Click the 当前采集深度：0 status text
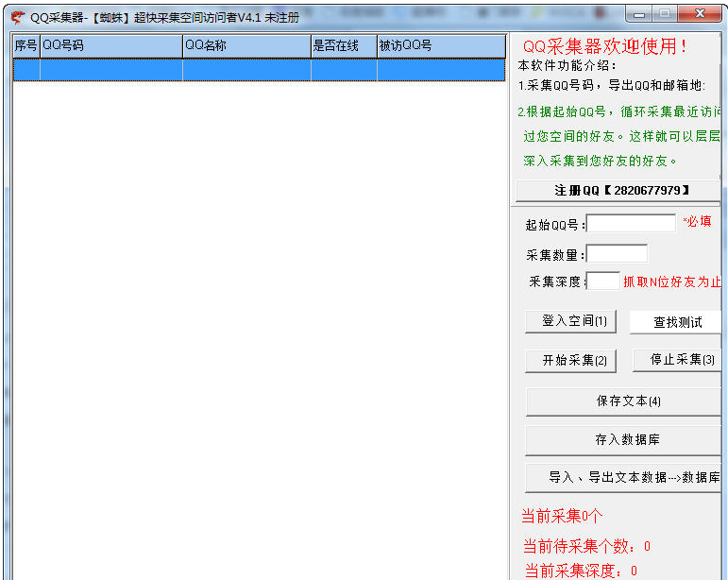Screen dimensions: 728x580 coord(581,571)
